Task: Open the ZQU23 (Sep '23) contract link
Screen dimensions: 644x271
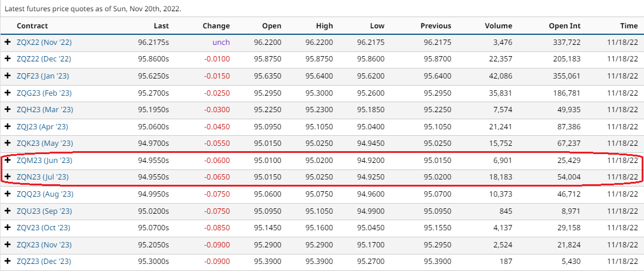Action: pyautogui.click(x=44, y=211)
